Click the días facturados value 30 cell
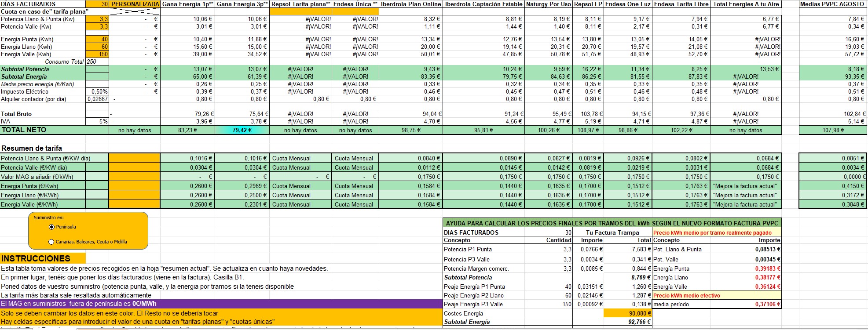Image resolution: width=868 pixels, height=330 pixels. 97,4
